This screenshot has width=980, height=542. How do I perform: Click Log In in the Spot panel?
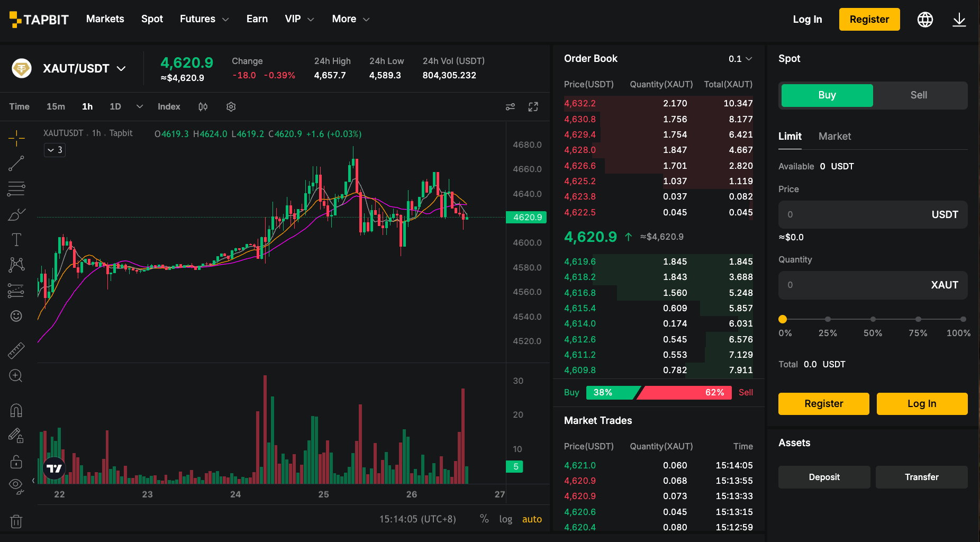pos(922,404)
